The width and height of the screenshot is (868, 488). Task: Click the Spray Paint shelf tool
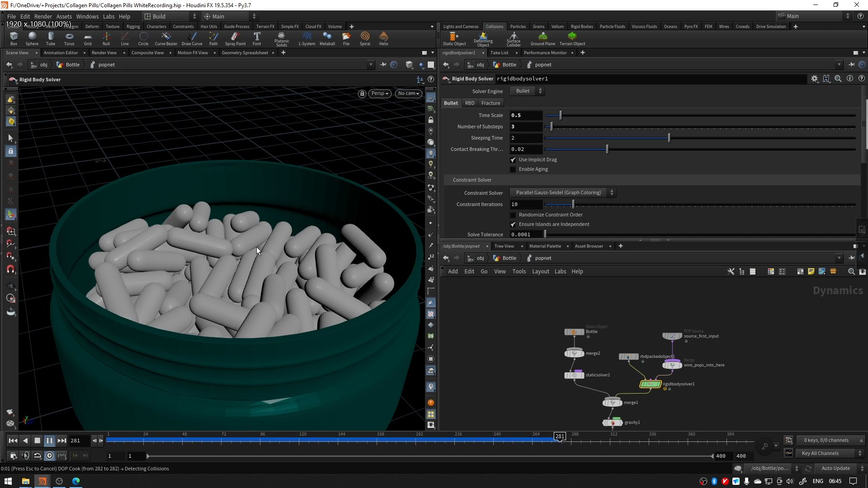(235, 38)
